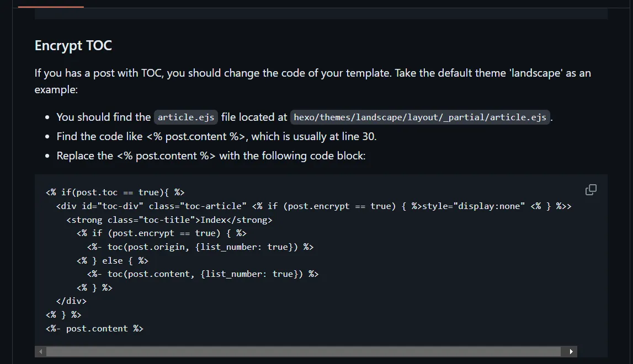Click the closing "</div>" code line
633x364 pixels.
(71, 301)
